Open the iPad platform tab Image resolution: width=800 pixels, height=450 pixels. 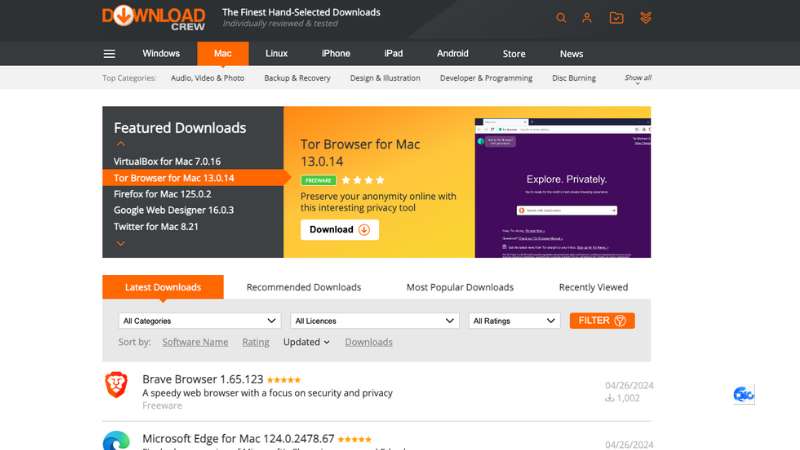[393, 54]
